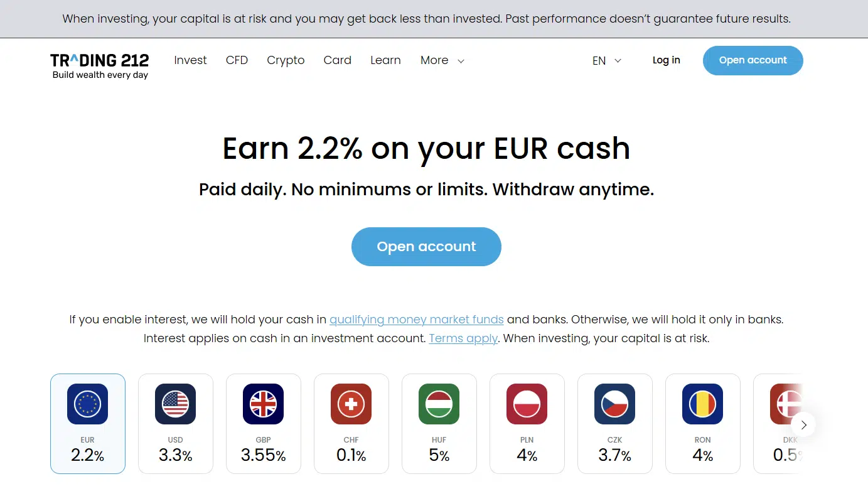The width and height of the screenshot is (868, 501).
Task: Go to the CFD section
Action: (237, 60)
